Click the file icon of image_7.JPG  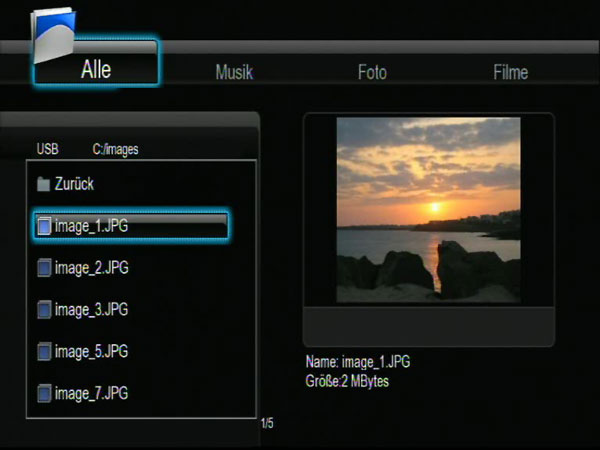(x=44, y=393)
